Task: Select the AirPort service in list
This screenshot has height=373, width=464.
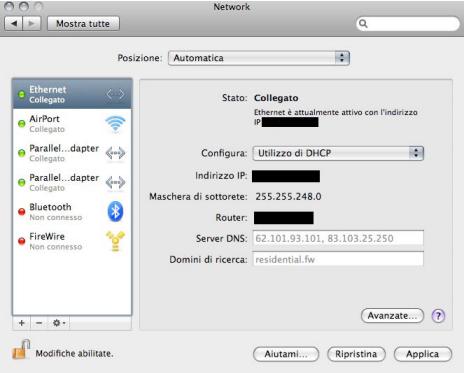Action: (72, 124)
